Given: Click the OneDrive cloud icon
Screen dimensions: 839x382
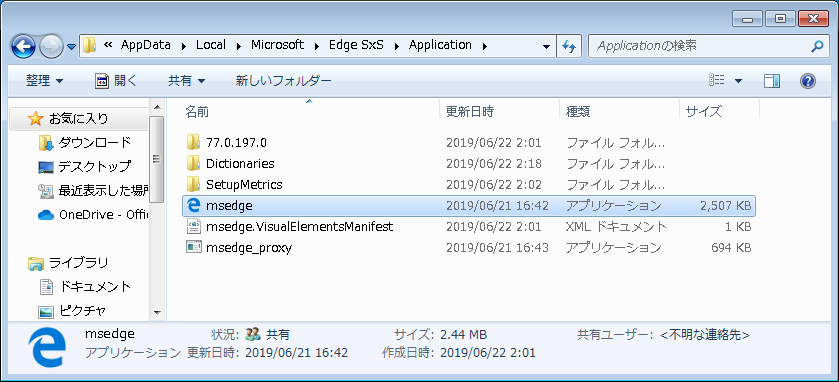Looking at the screenshot, I should 47,215.
